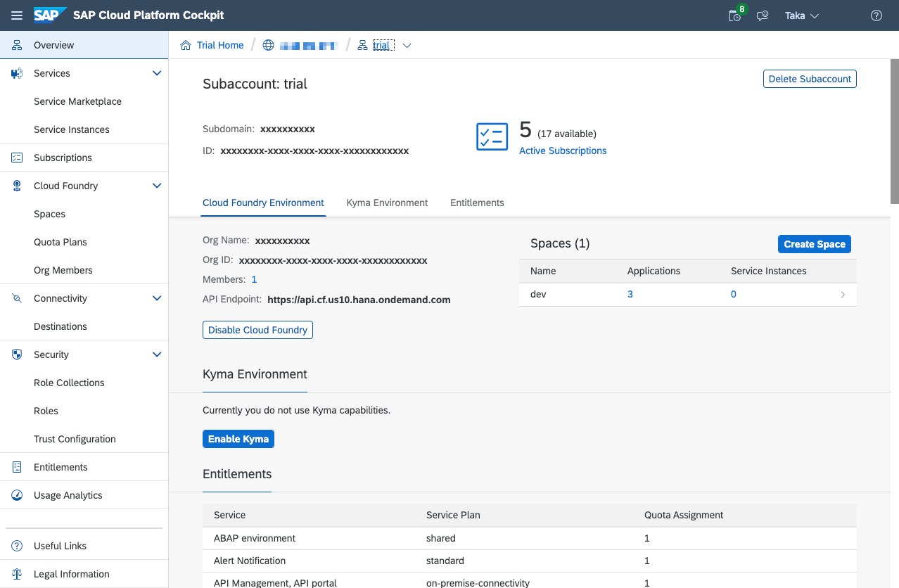Click the Security shield icon

[x=18, y=354]
